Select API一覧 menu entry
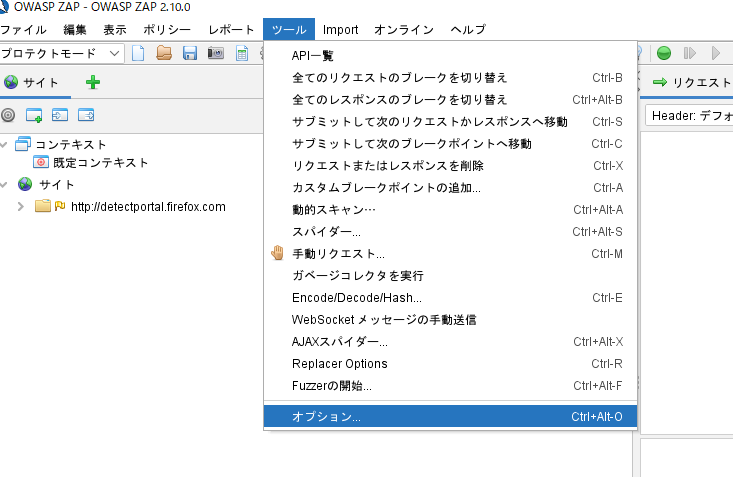 click(x=450, y=56)
